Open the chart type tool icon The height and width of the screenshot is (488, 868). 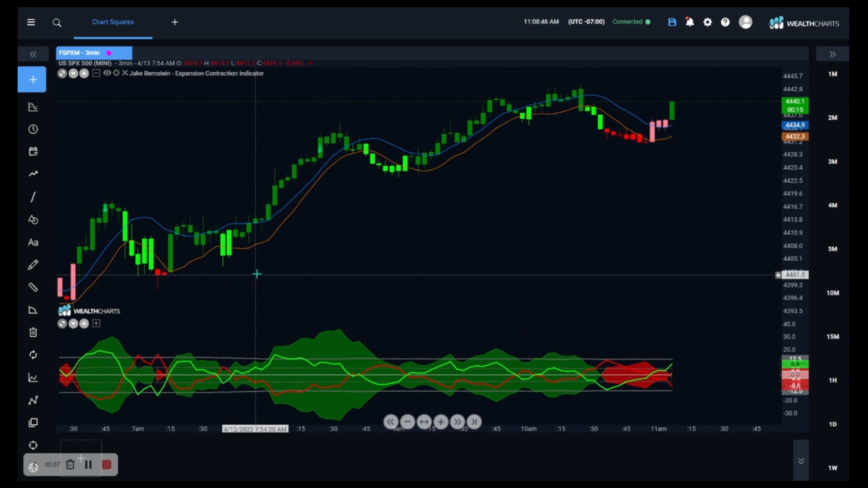point(33,107)
